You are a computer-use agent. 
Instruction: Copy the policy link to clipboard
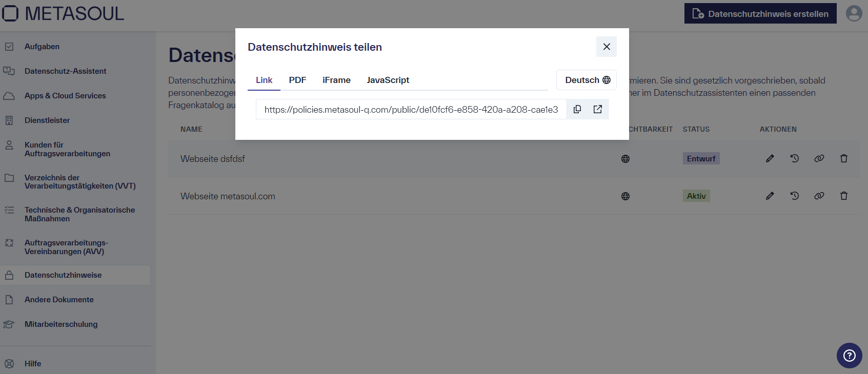coord(577,109)
